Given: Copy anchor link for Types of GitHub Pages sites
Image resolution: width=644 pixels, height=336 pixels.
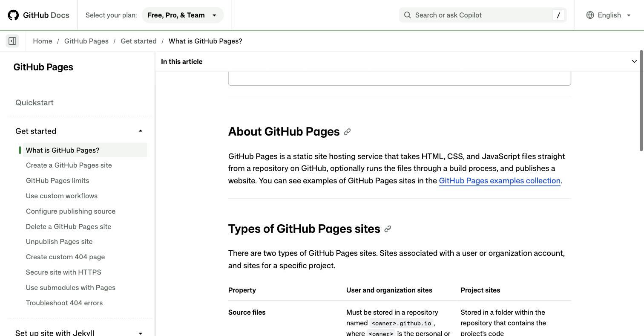Looking at the screenshot, I should pos(388,229).
